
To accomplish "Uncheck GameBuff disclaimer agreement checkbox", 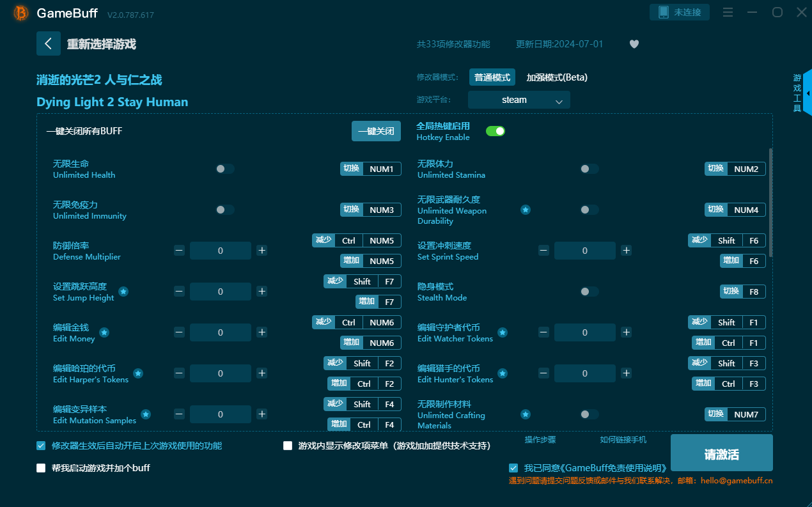I will click(x=513, y=468).
